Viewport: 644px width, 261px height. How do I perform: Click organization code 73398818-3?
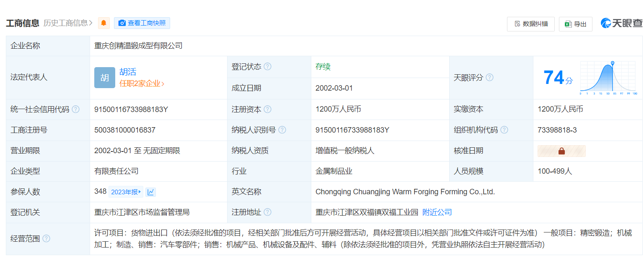tap(557, 130)
